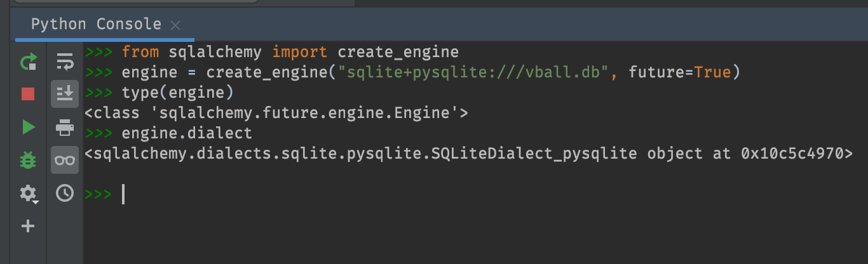Open command history clock icon

[x=65, y=193]
